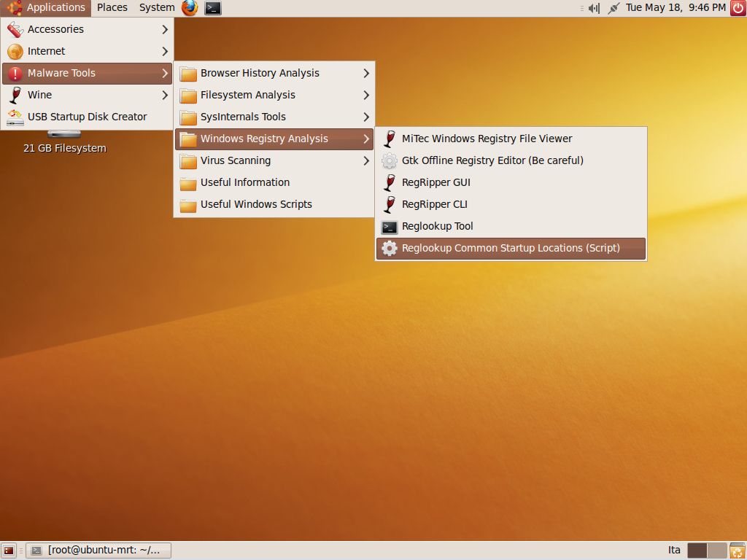Image resolution: width=747 pixels, height=560 pixels.
Task: Click the Filesystem Analysis folder icon
Action: [188, 96]
